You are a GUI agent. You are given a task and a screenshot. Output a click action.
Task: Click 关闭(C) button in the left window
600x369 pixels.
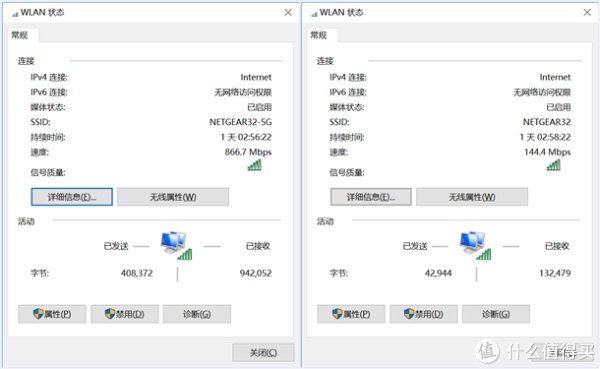(263, 353)
